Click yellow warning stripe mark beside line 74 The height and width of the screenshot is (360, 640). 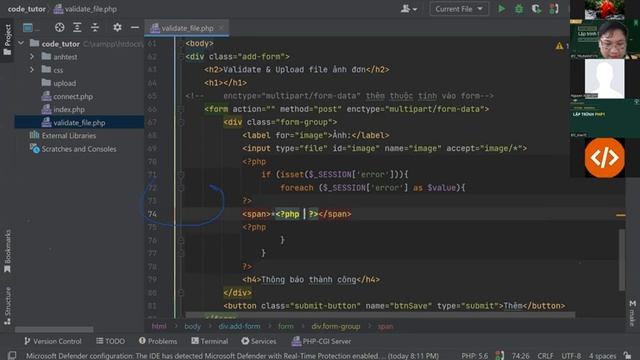(x=620, y=215)
